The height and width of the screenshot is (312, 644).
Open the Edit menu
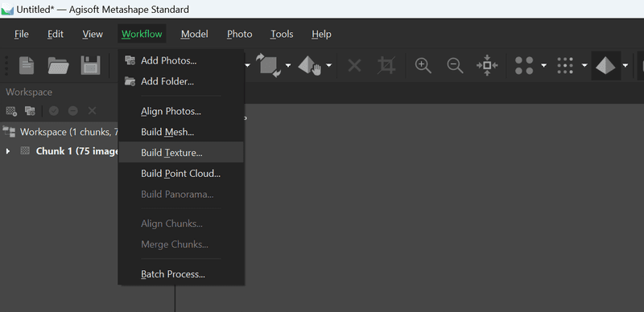pos(56,34)
